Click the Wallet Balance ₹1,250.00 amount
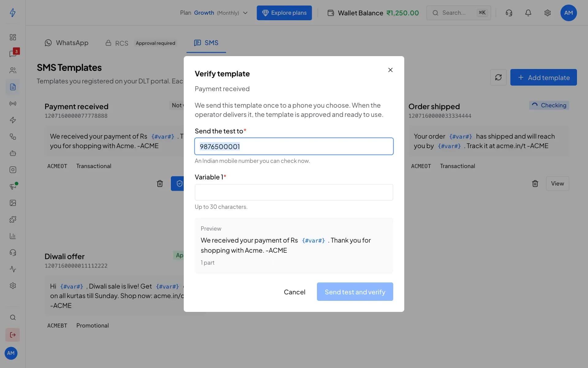The width and height of the screenshot is (588, 368). [x=402, y=13]
